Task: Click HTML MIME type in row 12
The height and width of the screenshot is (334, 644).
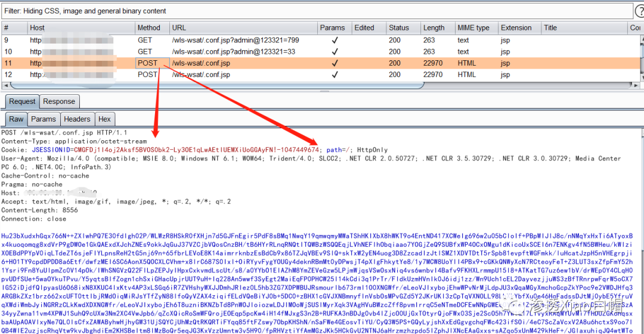Action: click(x=466, y=75)
